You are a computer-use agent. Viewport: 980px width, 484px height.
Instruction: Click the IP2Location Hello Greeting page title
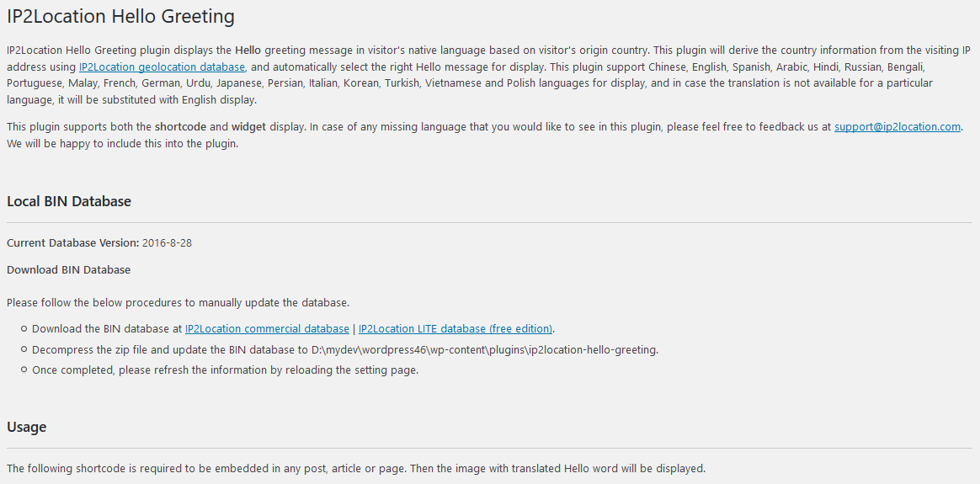(120, 16)
